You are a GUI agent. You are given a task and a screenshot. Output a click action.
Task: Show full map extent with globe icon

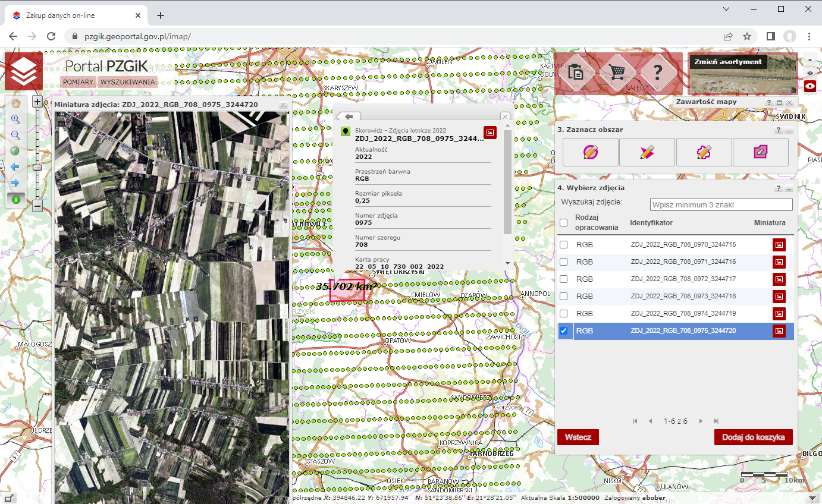coord(15,151)
